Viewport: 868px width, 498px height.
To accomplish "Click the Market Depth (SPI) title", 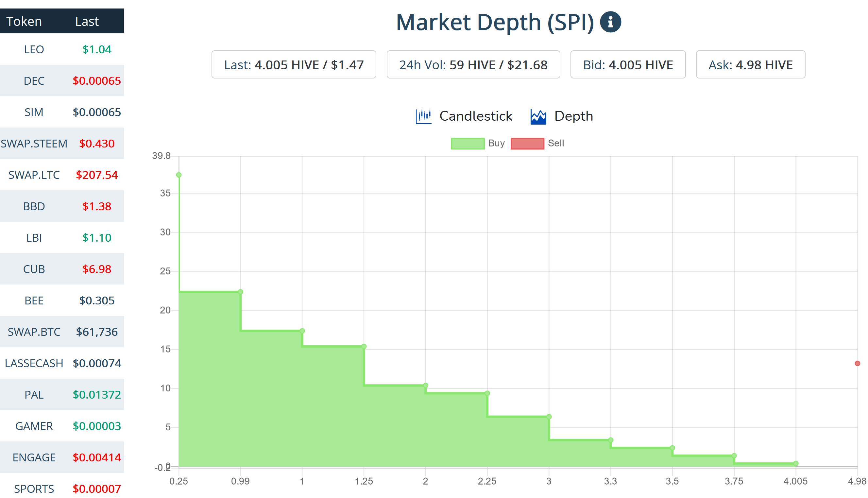I will [495, 22].
